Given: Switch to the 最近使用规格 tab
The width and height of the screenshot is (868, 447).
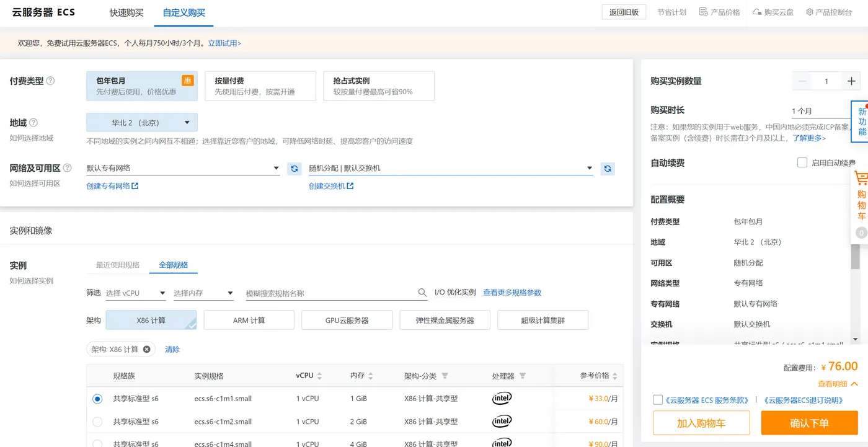Looking at the screenshot, I should pos(118,265).
